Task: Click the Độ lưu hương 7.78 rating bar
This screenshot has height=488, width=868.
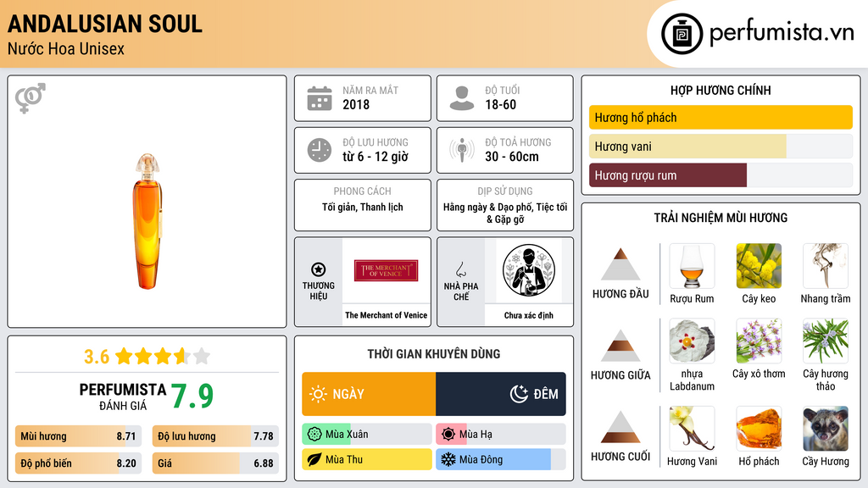Action: point(215,436)
